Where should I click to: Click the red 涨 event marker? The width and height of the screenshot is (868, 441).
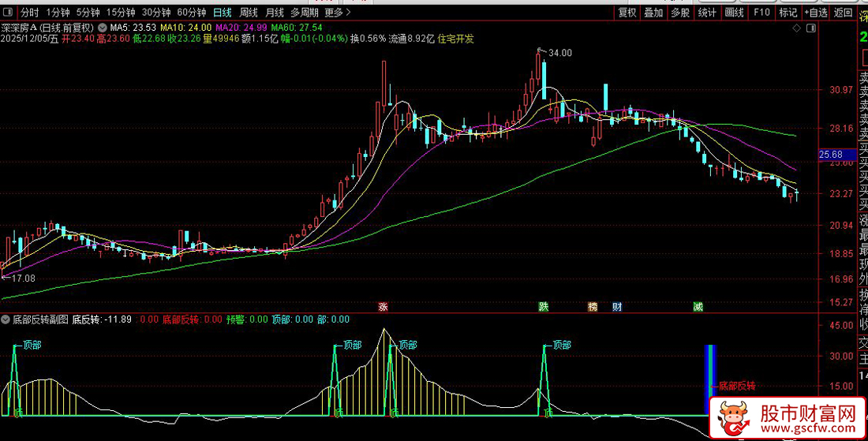383,307
